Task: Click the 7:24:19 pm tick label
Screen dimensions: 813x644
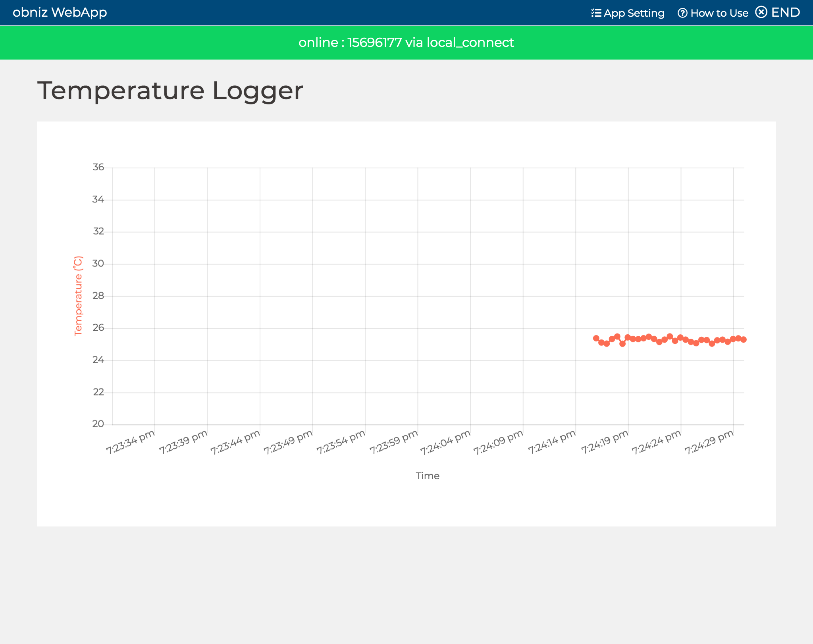Action: pos(604,443)
